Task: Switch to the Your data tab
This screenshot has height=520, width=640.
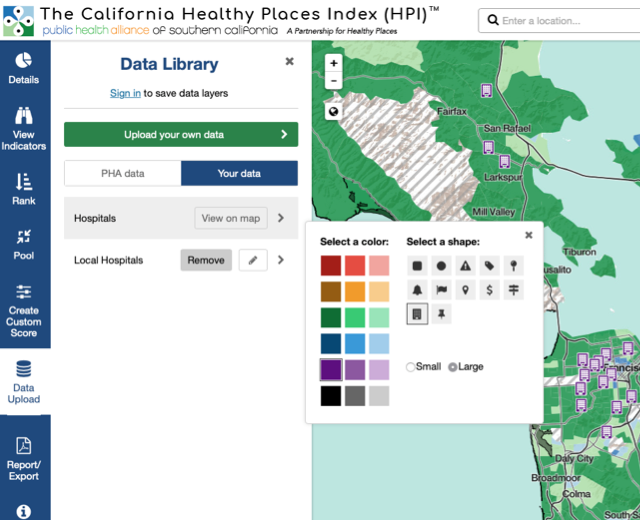Action: 239,173
